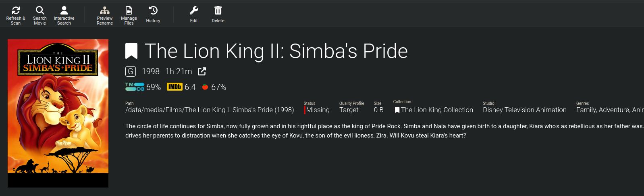The height and width of the screenshot is (196, 644).
Task: Click the Missing status label
Action: point(318,110)
